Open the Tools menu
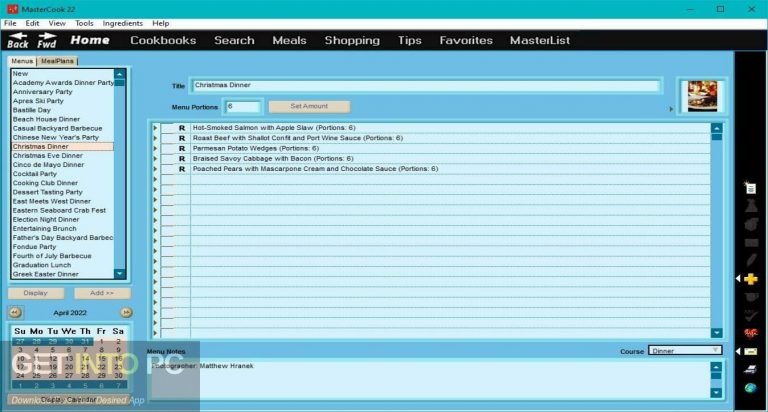This screenshot has height=412, width=768. click(x=84, y=23)
